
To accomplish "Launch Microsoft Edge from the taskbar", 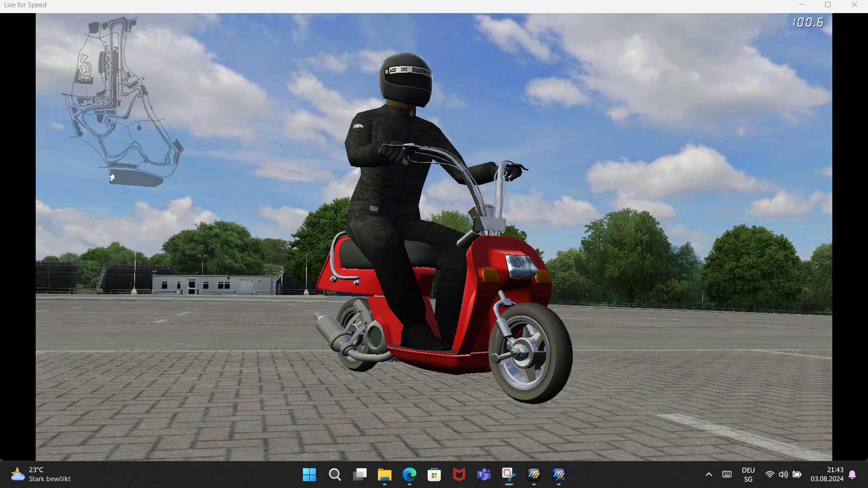I will 410,474.
